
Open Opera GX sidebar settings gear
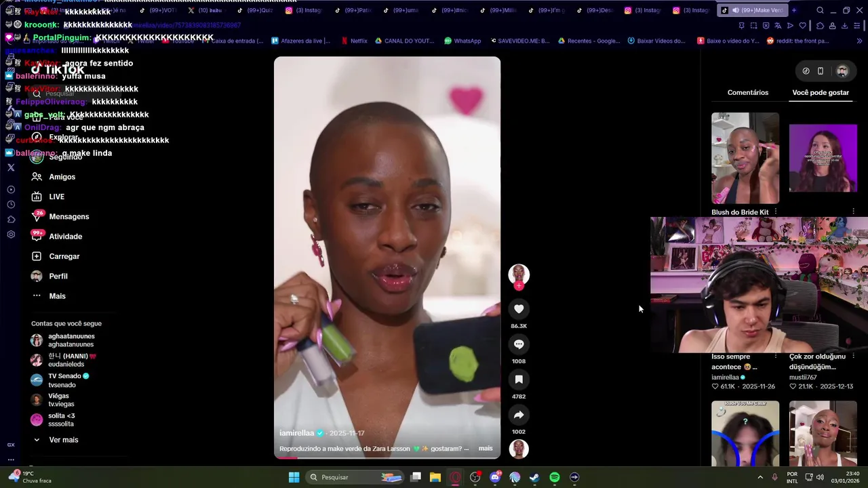11,235
